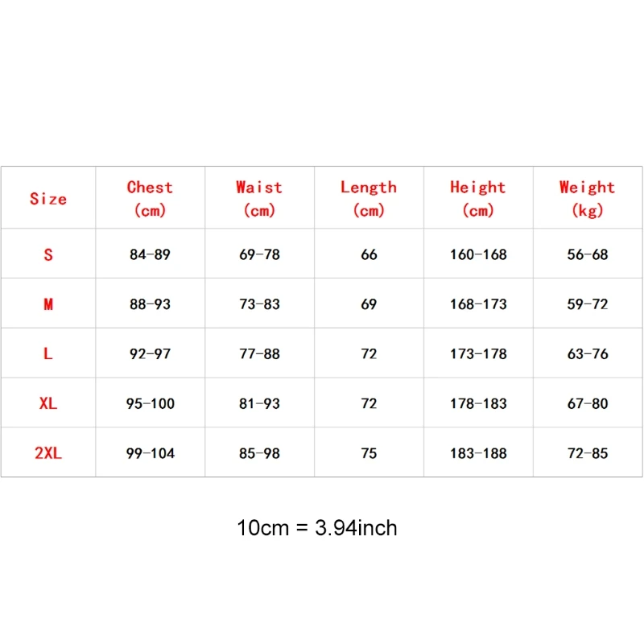This screenshot has width=644, height=644.
Task: Click the Size column header
Action: click(48, 199)
